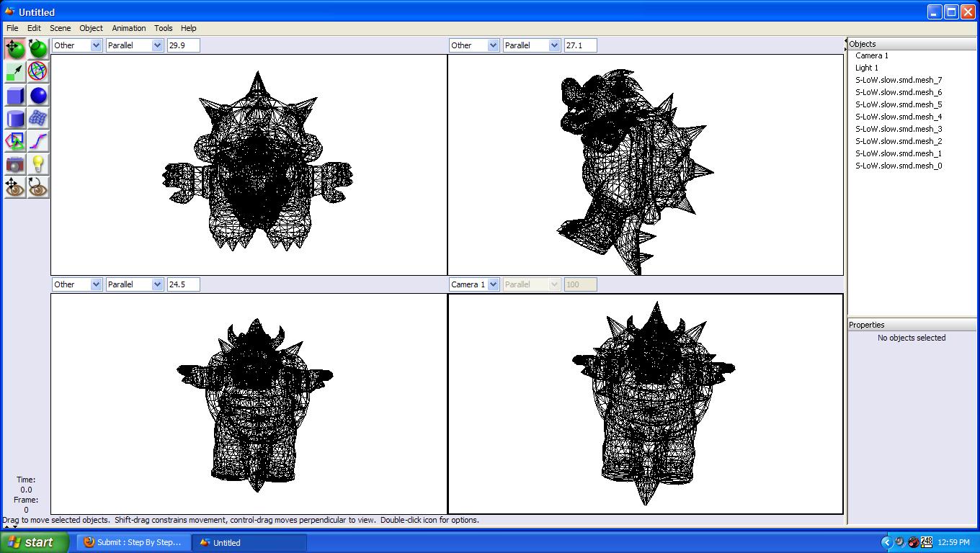Select S-LoW.slow.smd.mesh_4 in Objects list
This screenshot has width=980, height=553.
(x=899, y=117)
